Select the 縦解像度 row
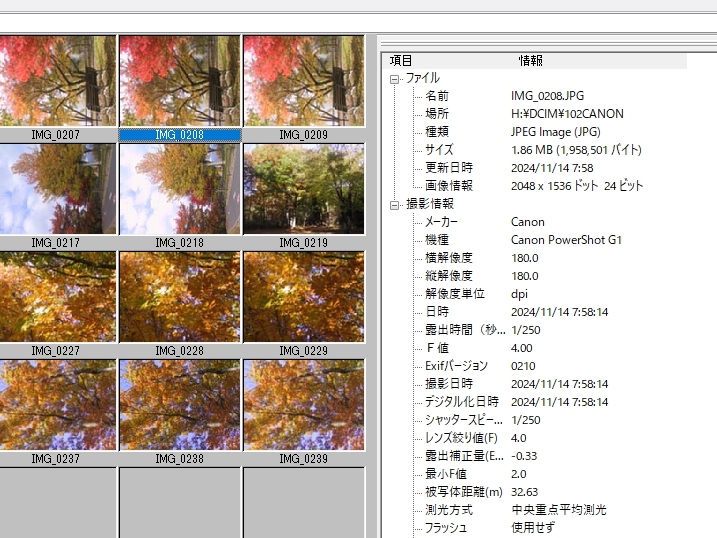717x538 pixels. [x=482, y=276]
